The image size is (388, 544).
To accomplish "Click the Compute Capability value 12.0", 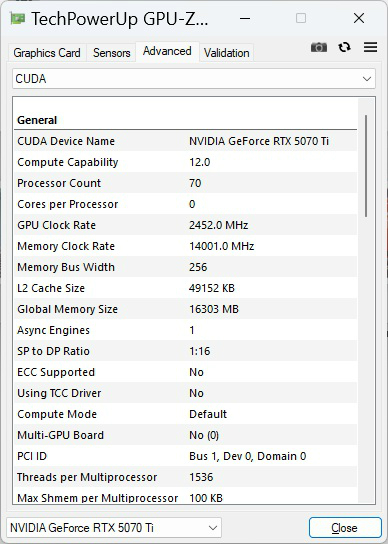I will tap(200, 162).
